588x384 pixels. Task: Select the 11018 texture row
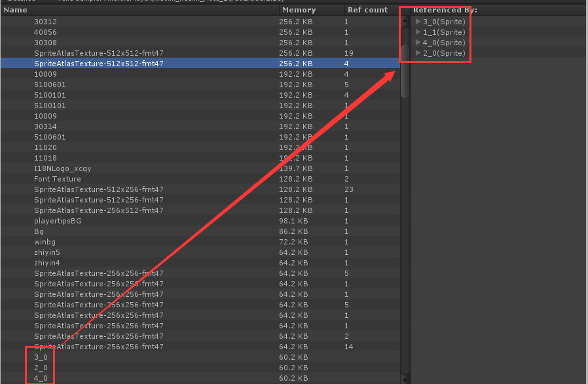(200, 159)
